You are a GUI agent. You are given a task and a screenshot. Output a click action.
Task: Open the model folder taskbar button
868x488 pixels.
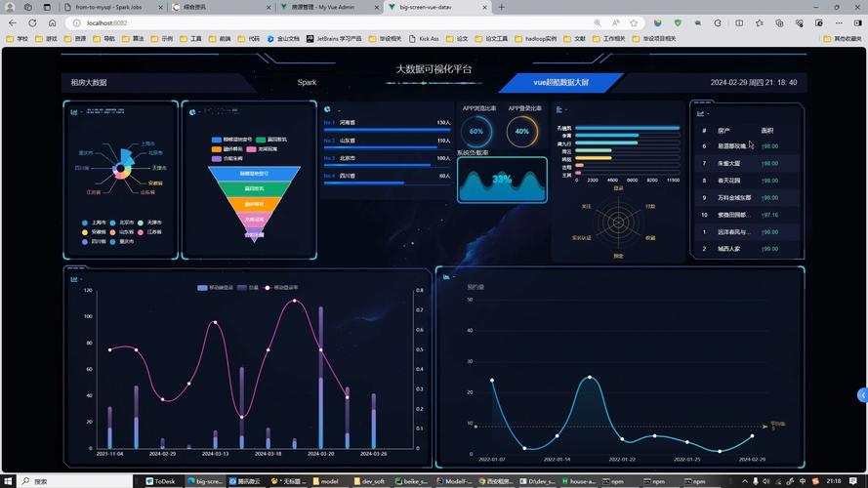click(x=325, y=481)
